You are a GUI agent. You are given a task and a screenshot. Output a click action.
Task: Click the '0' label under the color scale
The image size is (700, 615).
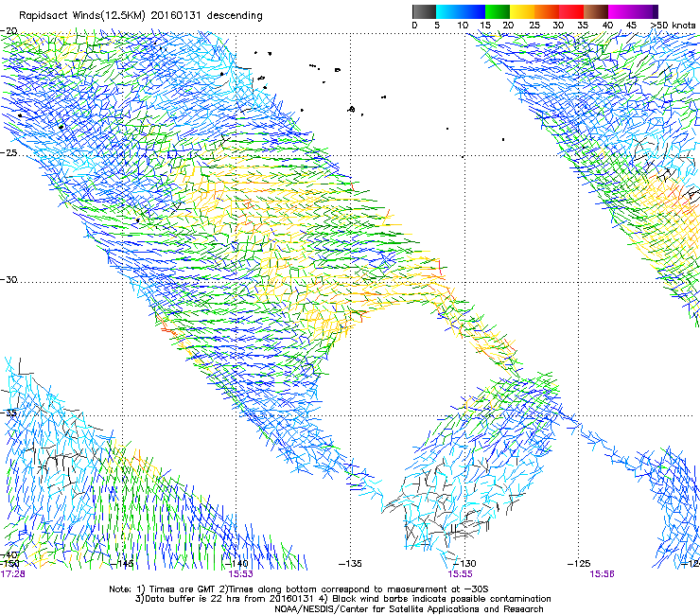414,26
